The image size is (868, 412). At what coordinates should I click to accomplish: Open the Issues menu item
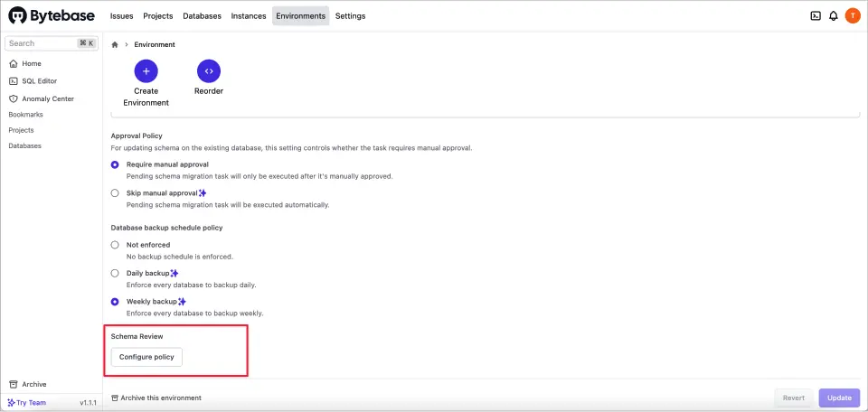tap(122, 16)
